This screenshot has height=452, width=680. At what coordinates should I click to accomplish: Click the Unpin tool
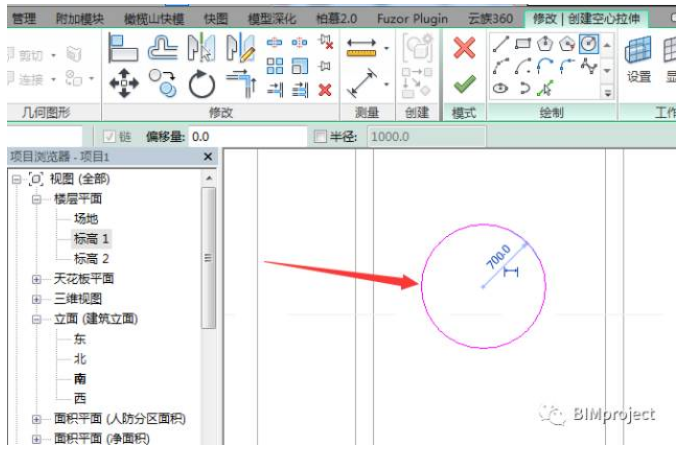tap(325, 42)
